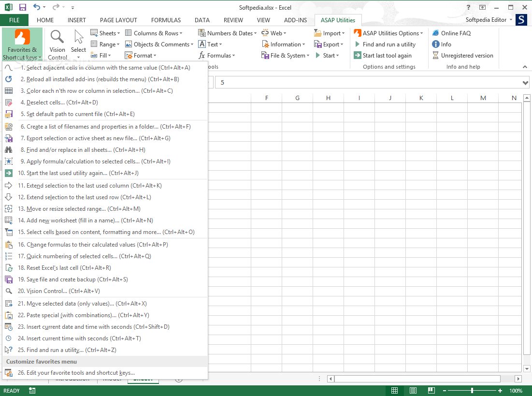Click the Excel Help question mark
This screenshot has width=532, height=396.
click(468, 7)
